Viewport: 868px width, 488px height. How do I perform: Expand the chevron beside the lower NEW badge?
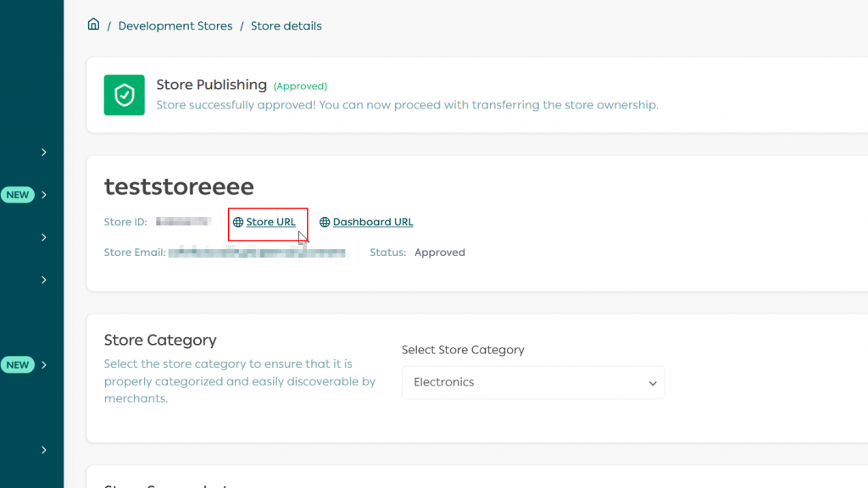(x=44, y=364)
